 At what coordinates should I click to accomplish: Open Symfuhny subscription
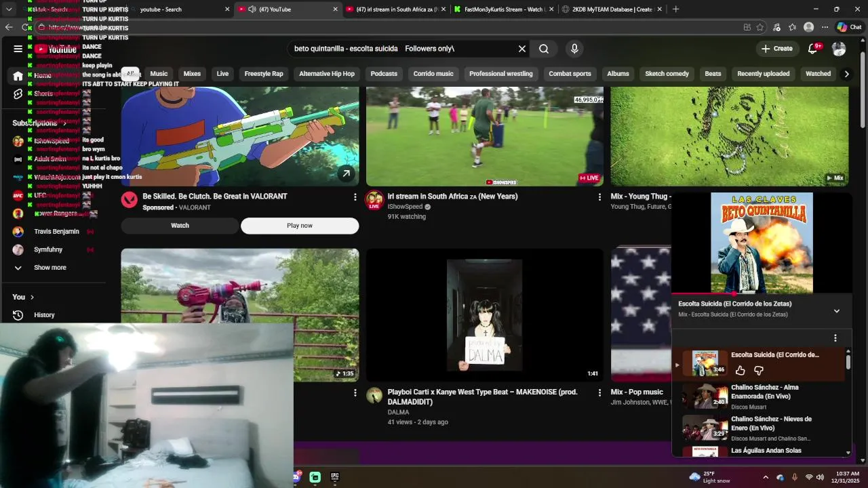pos(48,249)
